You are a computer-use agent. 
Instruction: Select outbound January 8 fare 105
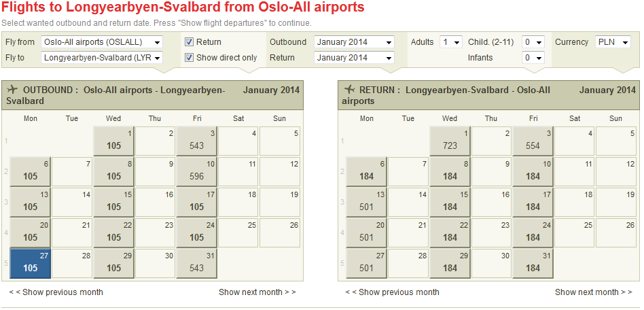(x=113, y=171)
